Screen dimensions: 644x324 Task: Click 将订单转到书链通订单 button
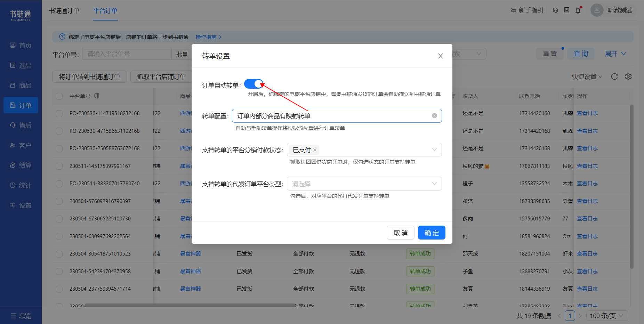(89, 76)
